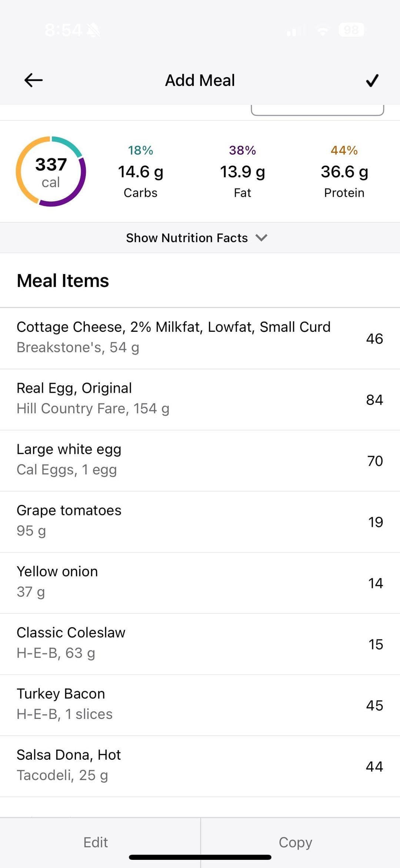
Task: Select Real Egg, Original item
Action: tap(200, 399)
